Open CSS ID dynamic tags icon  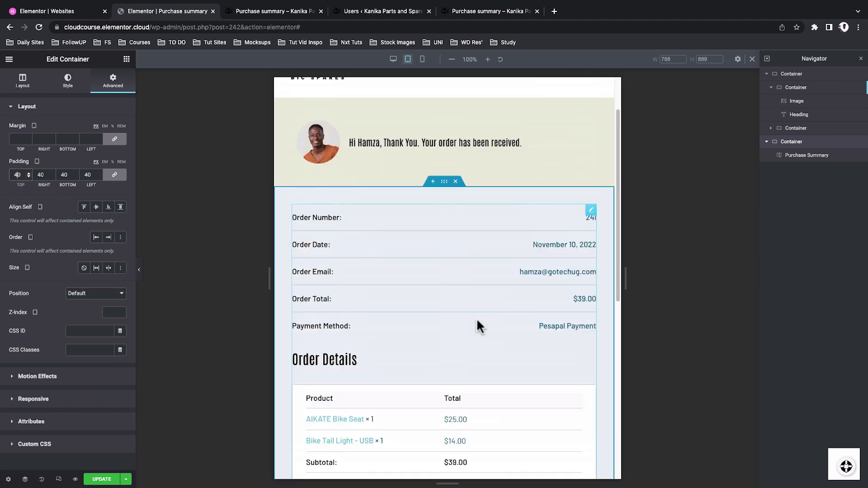[120, 331]
